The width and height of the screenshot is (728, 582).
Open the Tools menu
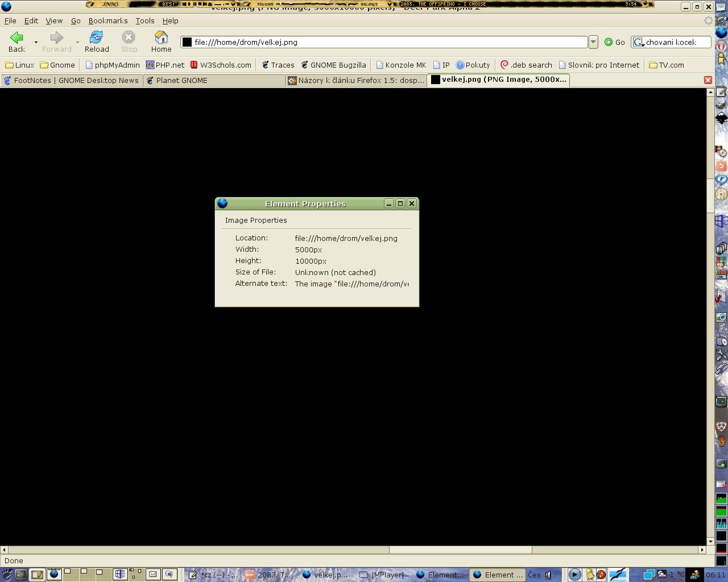(144, 20)
